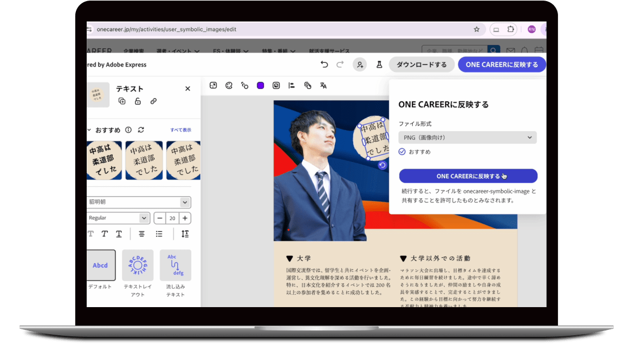Expand the Regular font weight dropdown
Image resolution: width=629 pixels, height=364 pixels.
(x=119, y=218)
